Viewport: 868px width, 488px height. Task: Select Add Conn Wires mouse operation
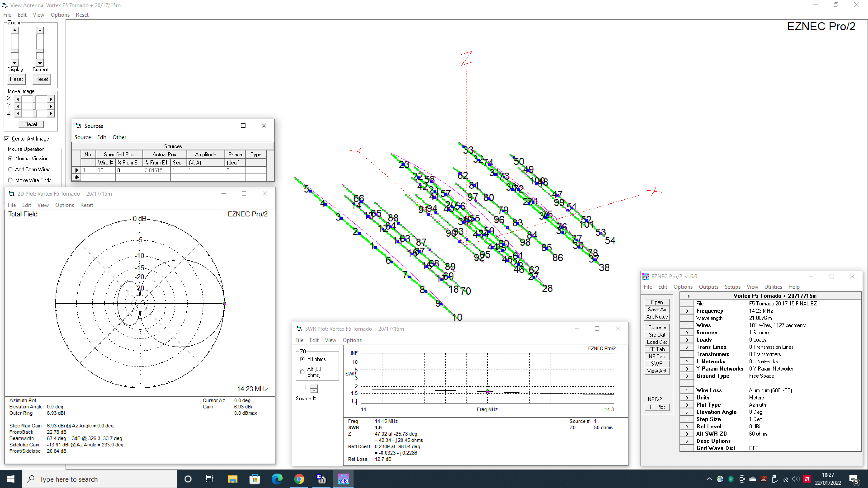[x=10, y=169]
